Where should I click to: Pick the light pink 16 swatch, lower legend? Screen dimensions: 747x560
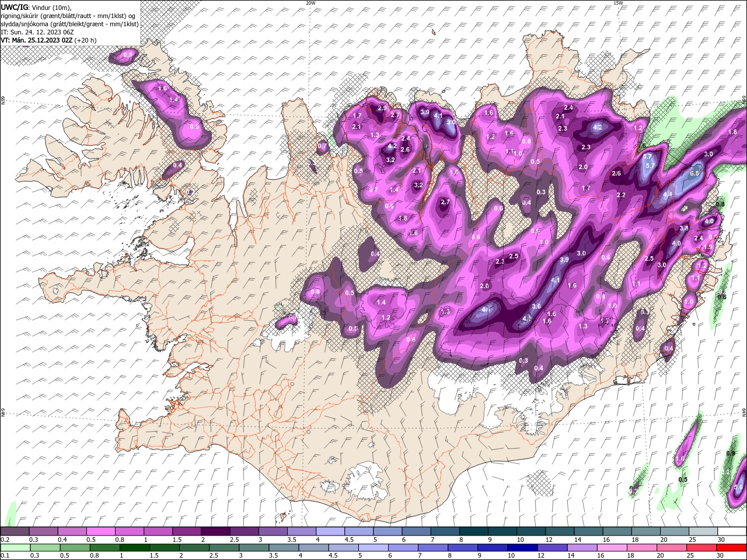612,548
